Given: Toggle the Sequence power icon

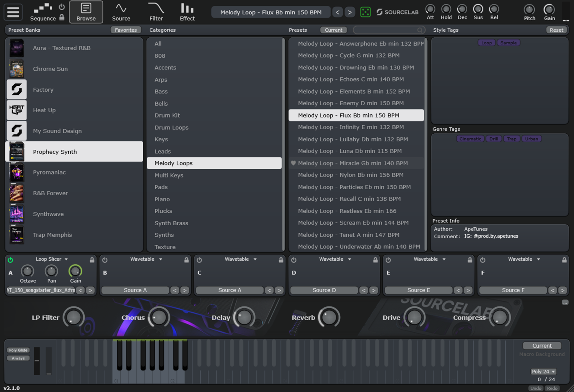Looking at the screenshot, I should click(62, 7).
